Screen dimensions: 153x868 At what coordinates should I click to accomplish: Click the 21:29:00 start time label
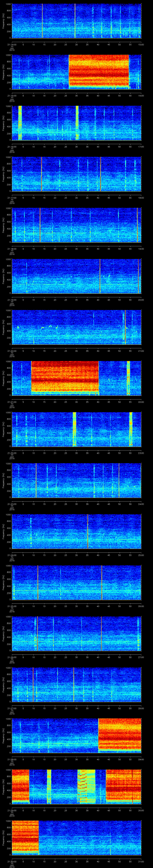12,810
